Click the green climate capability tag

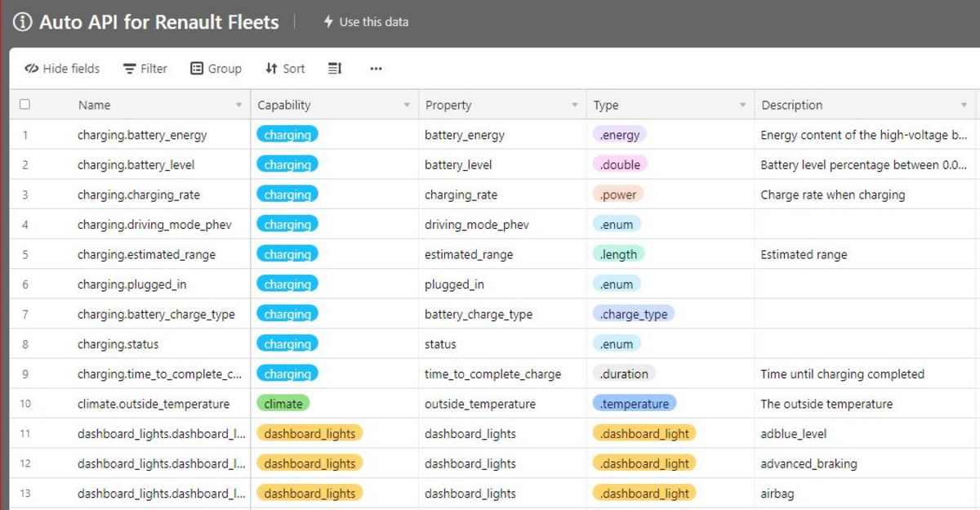283,404
